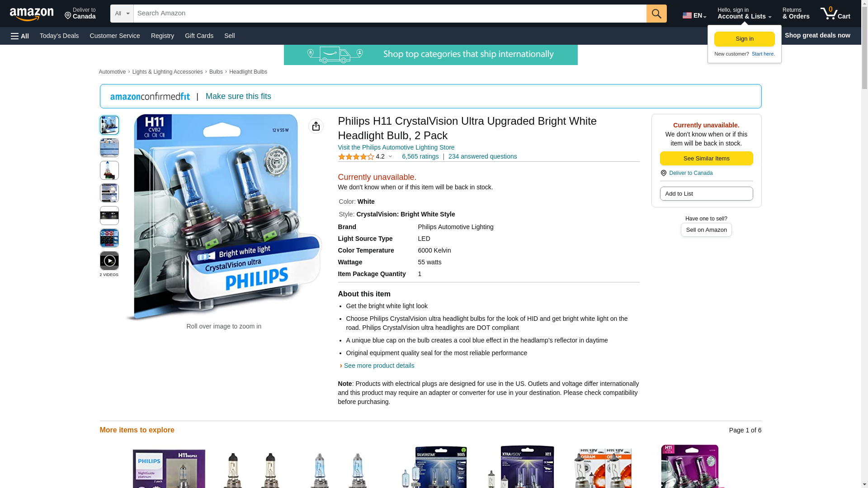Viewport: 868px width, 488px height.
Task: Open the All hamburger menu
Action: (20, 36)
